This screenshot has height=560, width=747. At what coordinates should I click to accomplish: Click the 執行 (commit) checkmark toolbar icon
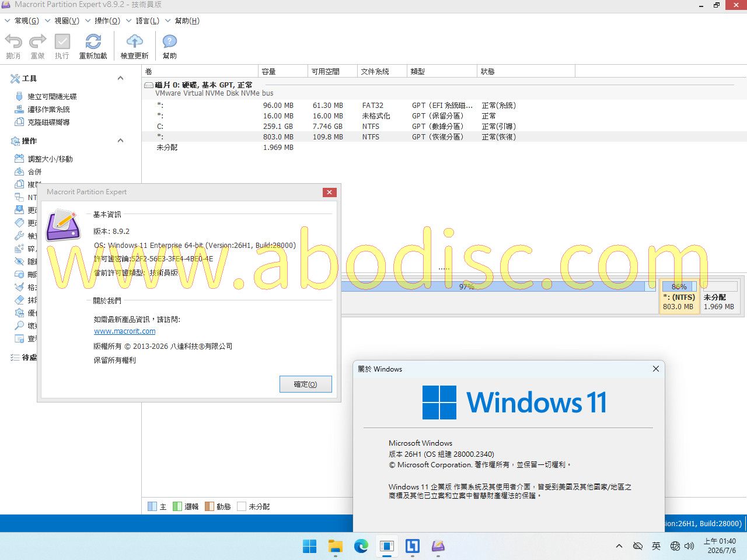[62, 41]
